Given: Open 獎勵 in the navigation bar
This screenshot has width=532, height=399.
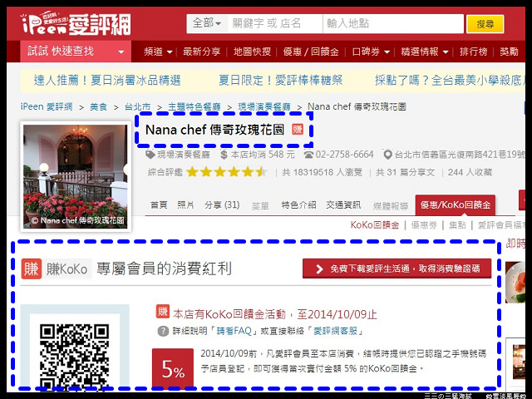Looking at the screenshot, I should click(509, 52).
